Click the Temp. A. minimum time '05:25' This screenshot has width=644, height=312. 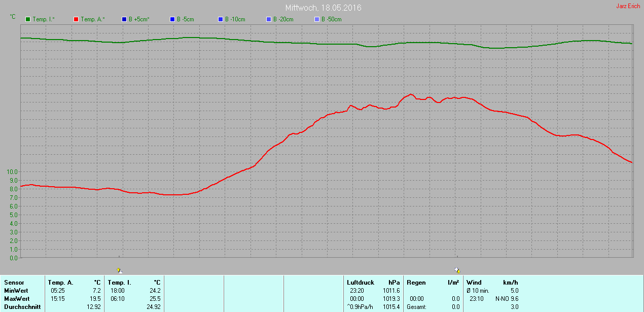[x=58, y=291]
